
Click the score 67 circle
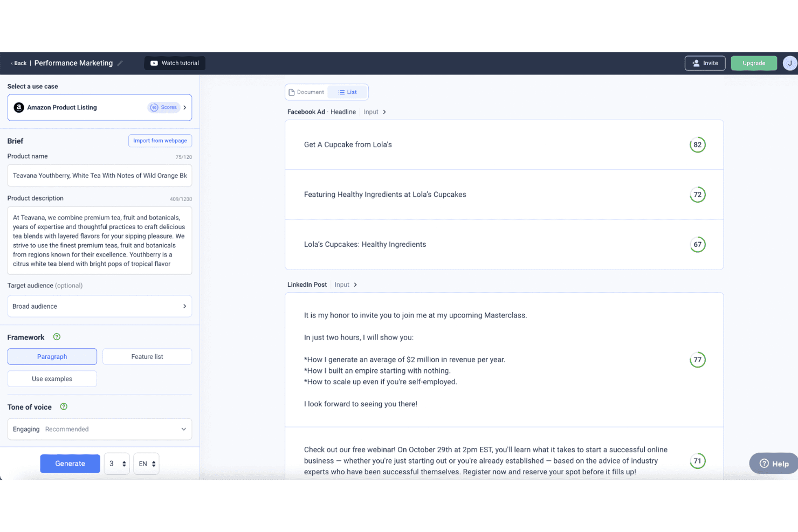pyautogui.click(x=698, y=244)
